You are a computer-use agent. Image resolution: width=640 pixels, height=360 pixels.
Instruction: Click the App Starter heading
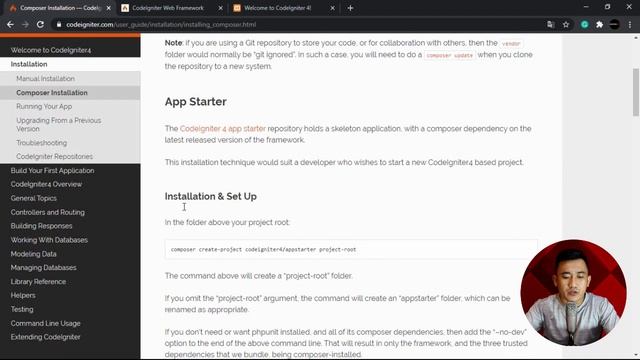pyautogui.click(x=196, y=102)
